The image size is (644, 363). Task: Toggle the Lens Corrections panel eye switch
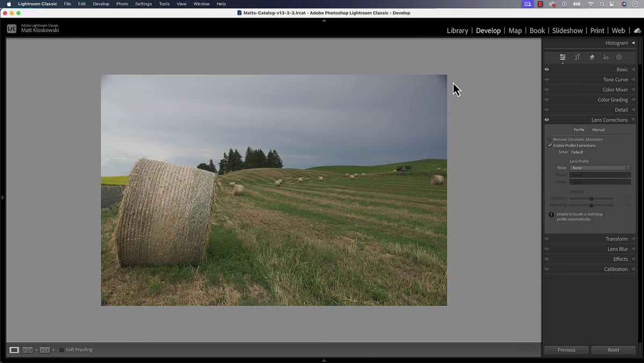(547, 120)
